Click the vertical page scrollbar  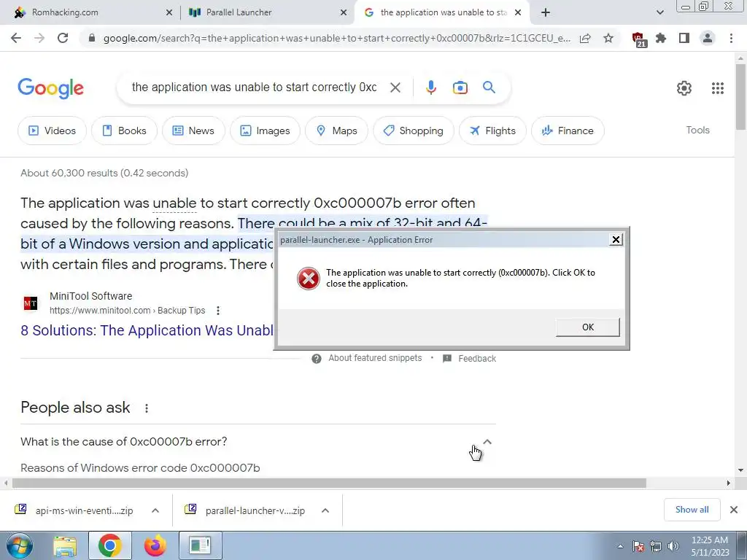pos(740,96)
